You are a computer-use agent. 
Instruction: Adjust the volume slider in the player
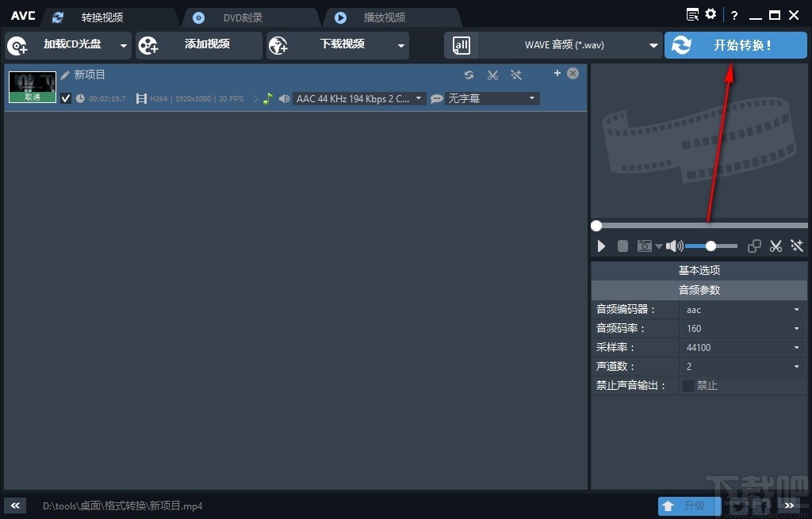pyautogui.click(x=710, y=246)
